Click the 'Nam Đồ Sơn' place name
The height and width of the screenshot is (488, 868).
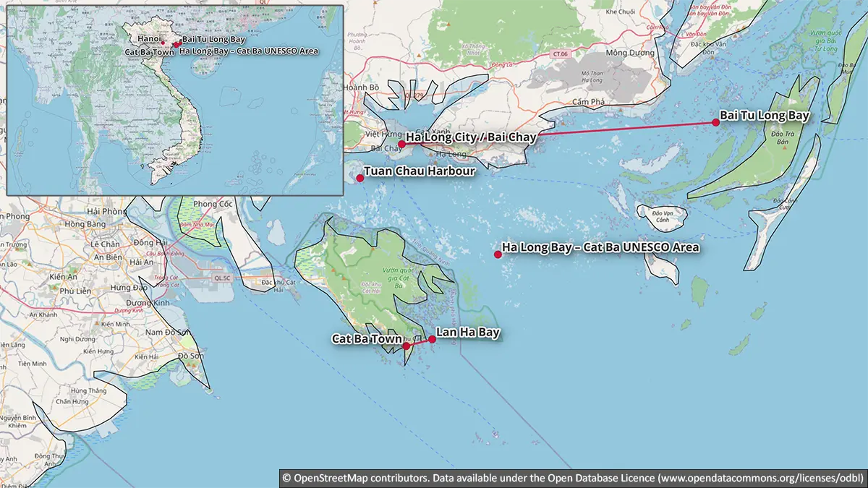[x=169, y=332]
